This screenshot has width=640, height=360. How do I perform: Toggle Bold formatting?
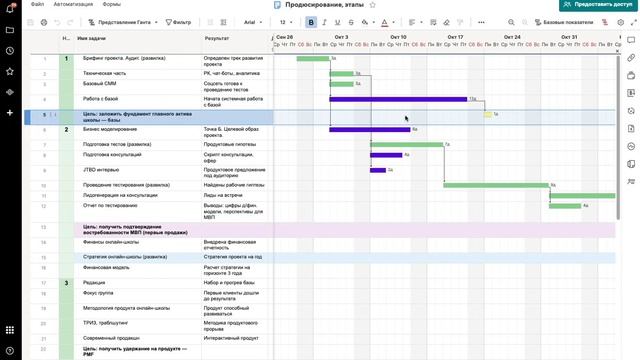311,22
